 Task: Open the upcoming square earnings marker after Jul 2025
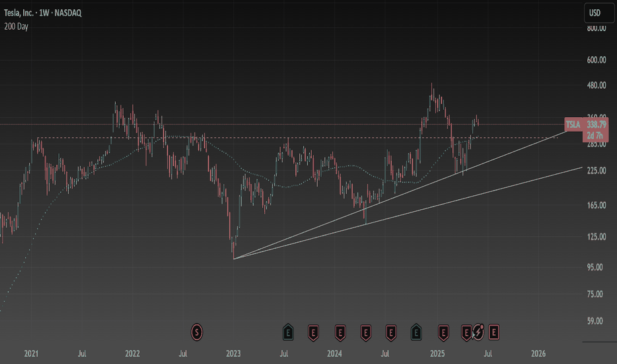[494, 332]
